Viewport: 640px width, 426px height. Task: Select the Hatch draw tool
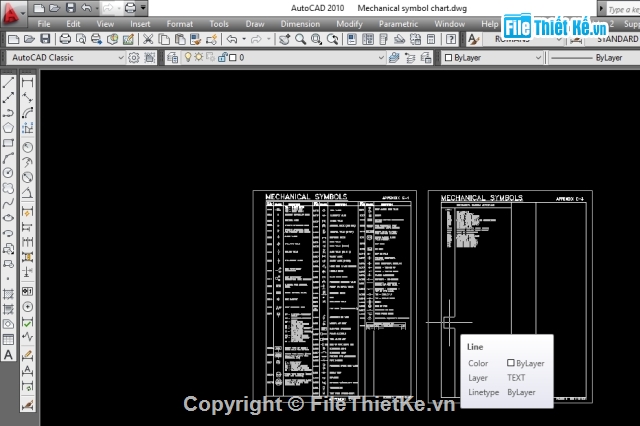click(x=9, y=294)
